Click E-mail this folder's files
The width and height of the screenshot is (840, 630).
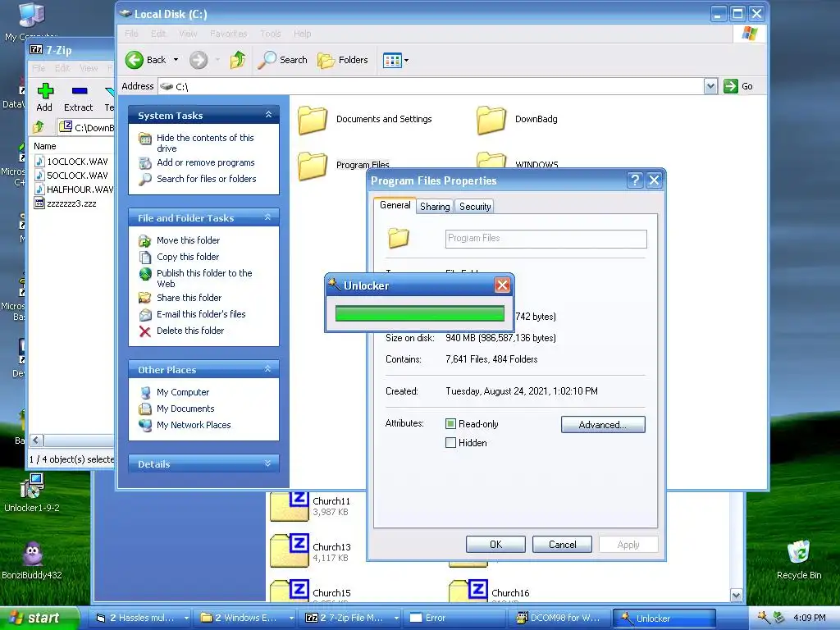[201, 314]
